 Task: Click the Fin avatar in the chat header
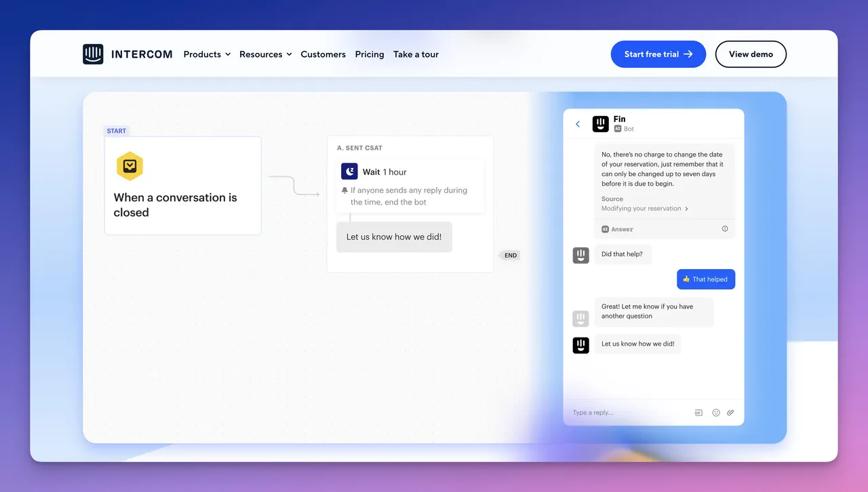click(x=600, y=124)
